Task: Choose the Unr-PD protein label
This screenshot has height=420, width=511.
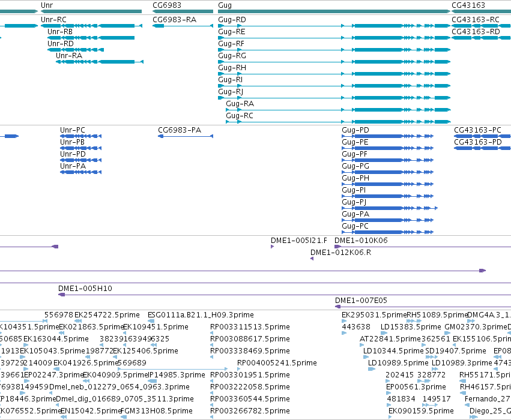Action: pyautogui.click(x=73, y=154)
